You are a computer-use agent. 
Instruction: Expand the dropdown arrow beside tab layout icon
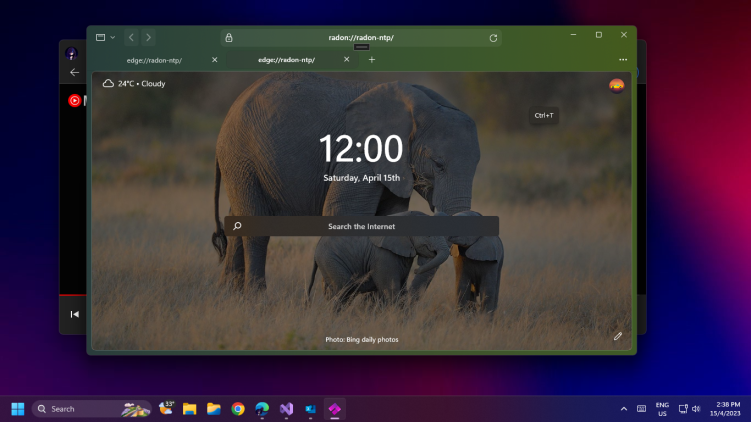tap(113, 37)
